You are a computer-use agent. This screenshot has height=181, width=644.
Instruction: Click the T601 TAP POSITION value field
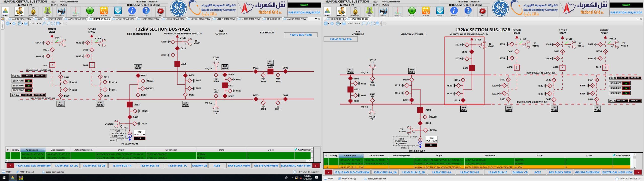pyautogui.click(x=139, y=138)
